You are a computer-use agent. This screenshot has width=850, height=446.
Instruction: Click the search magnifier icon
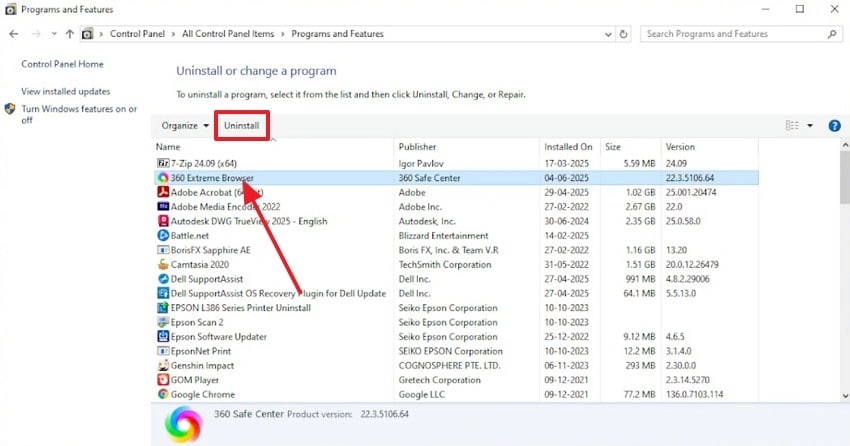(x=832, y=34)
